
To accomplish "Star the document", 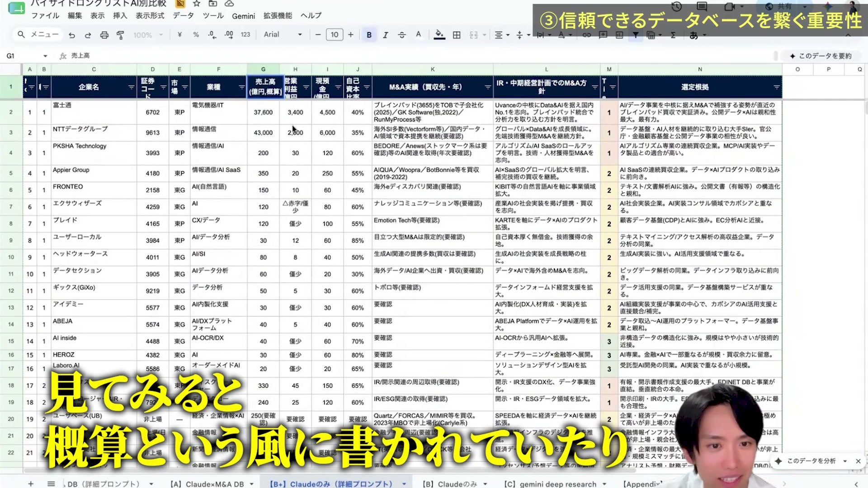I will point(197,4).
